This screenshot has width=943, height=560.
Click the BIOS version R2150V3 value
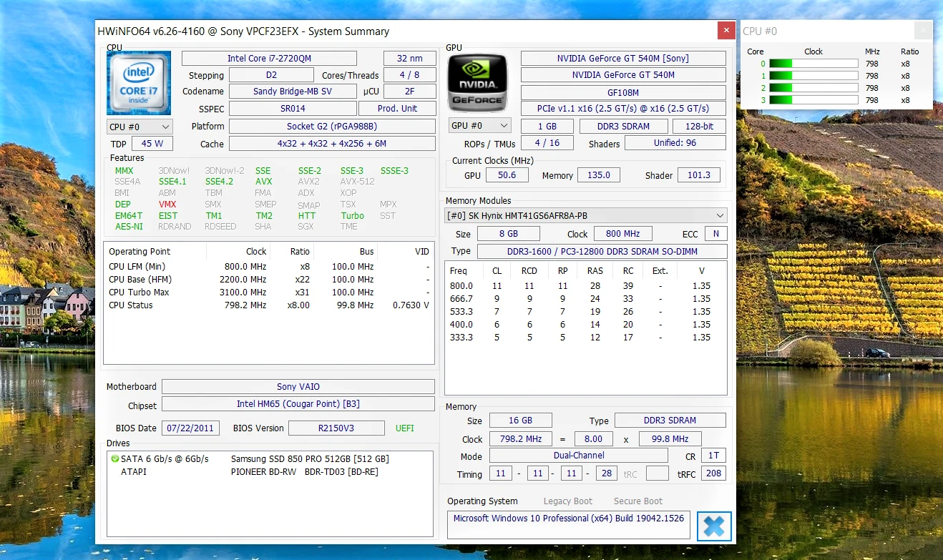[336, 428]
